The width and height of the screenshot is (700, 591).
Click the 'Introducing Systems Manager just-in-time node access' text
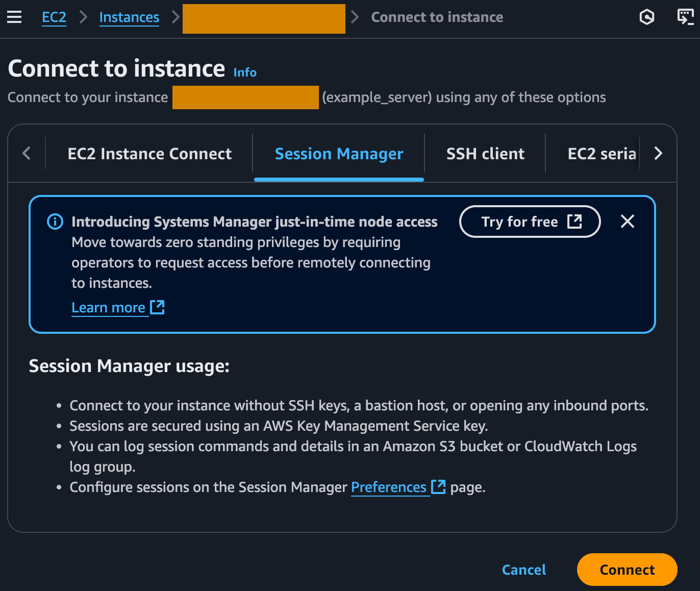click(255, 221)
